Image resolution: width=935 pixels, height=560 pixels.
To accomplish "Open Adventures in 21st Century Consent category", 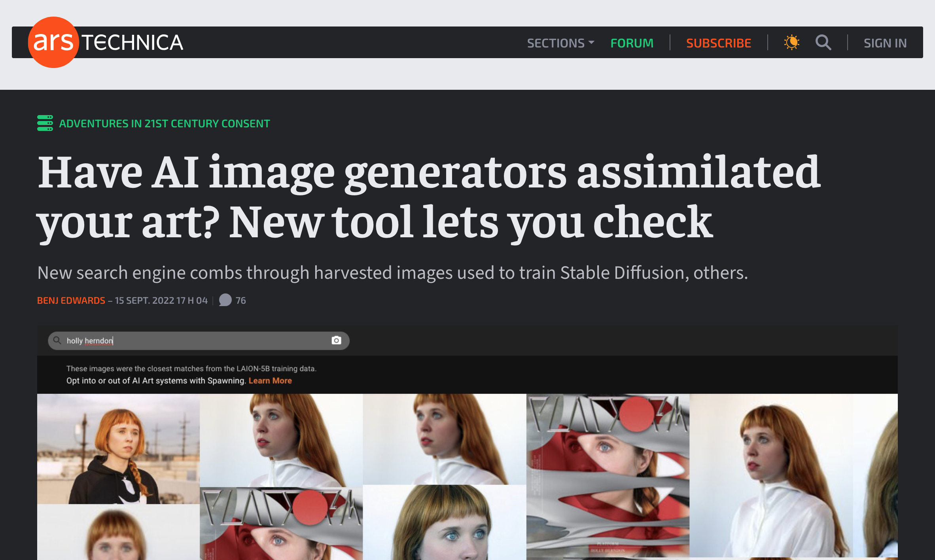I will point(164,123).
